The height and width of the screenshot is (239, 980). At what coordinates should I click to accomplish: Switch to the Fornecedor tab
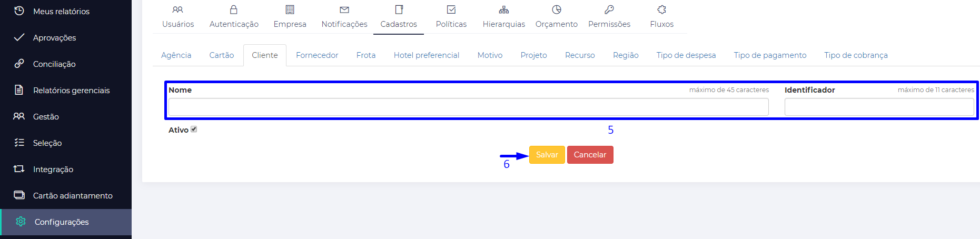point(317,55)
